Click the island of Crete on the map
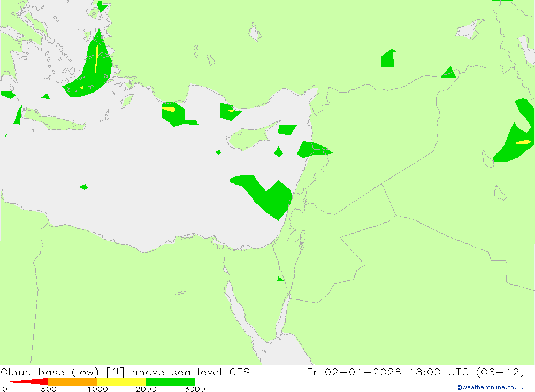535x392 pixels. [55, 121]
